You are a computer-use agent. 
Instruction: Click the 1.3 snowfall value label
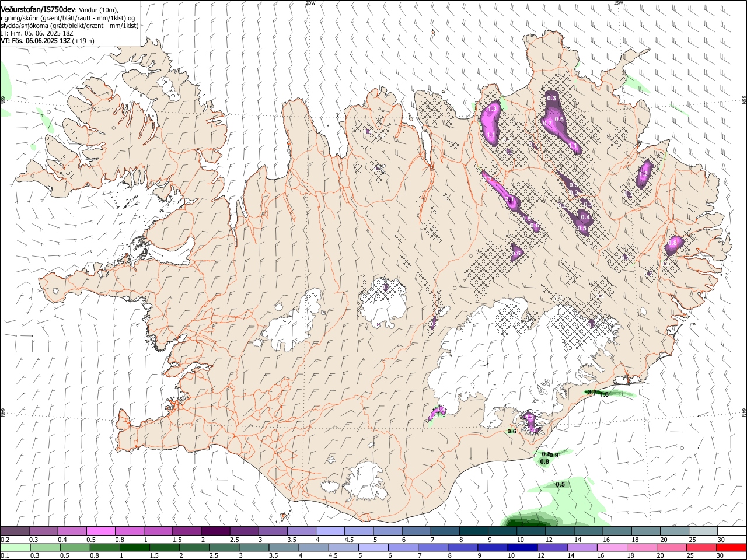pyautogui.click(x=492, y=108)
